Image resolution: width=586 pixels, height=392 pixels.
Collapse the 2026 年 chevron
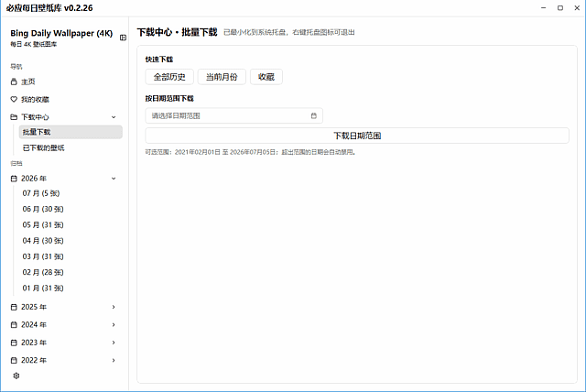114,179
